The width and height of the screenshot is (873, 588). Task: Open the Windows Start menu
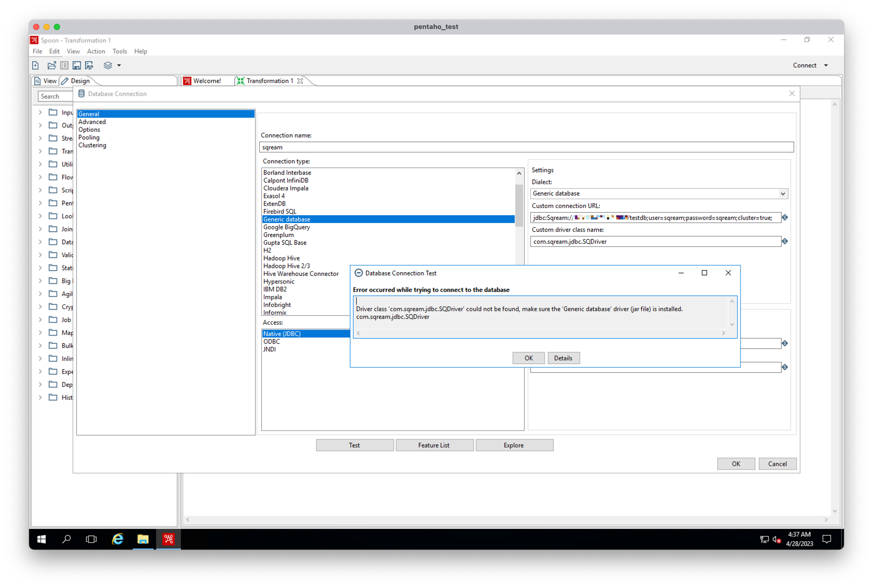(41, 539)
